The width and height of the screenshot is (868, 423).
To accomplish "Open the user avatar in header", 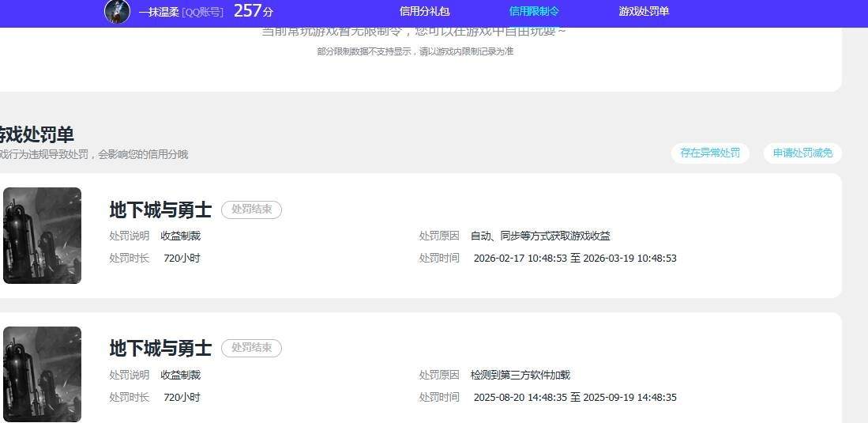I will click(118, 11).
